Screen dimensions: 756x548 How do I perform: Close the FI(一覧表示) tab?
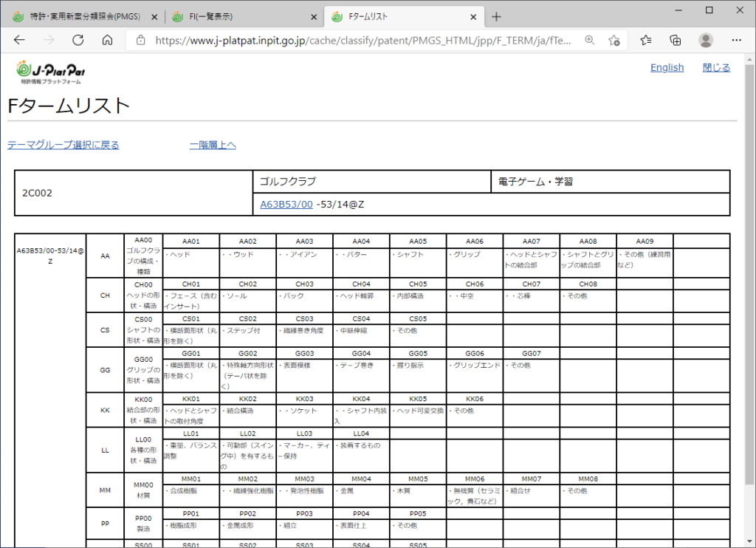[x=314, y=16]
